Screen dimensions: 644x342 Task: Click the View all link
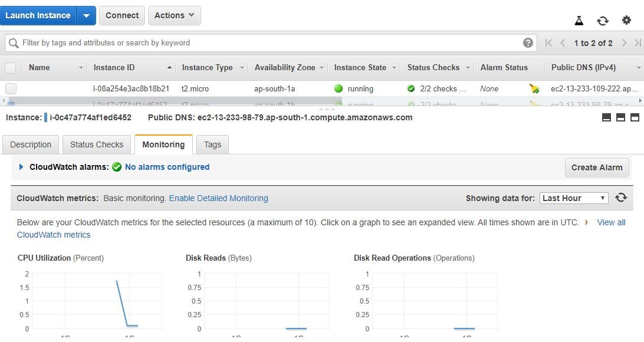point(611,222)
